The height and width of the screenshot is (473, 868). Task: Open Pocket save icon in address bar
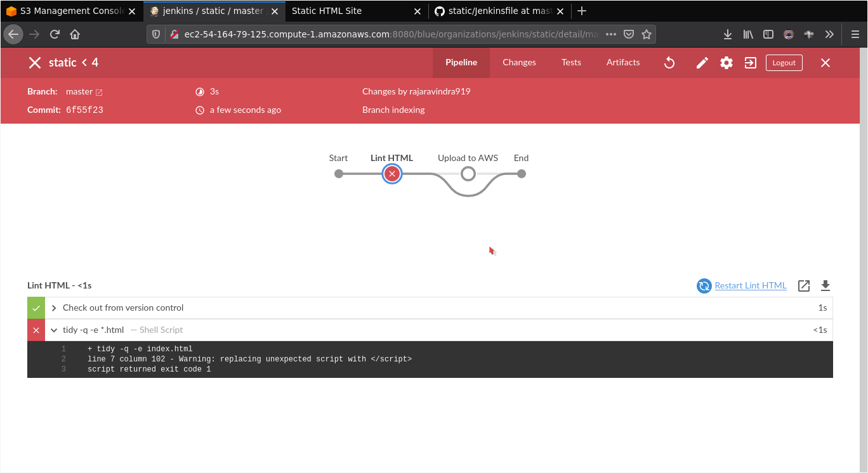click(628, 34)
